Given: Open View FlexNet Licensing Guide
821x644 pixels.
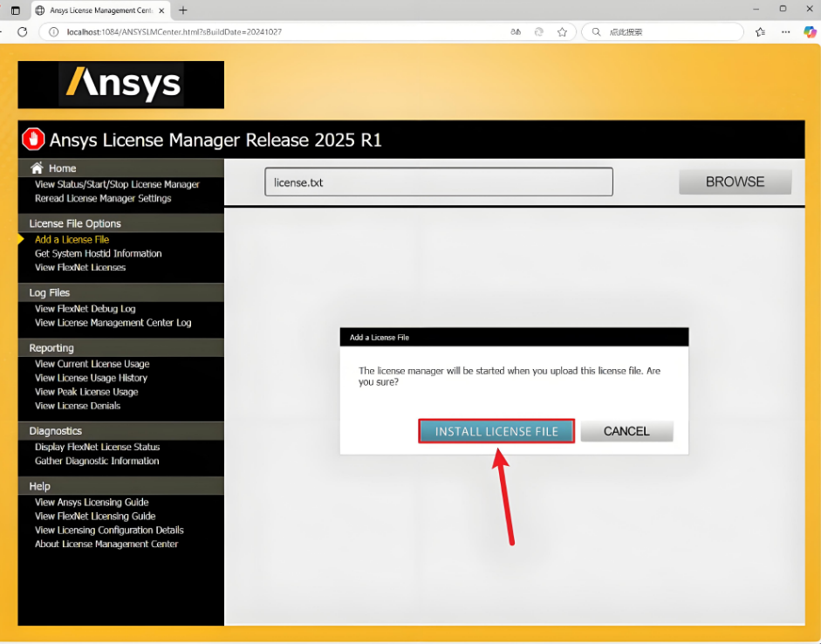Looking at the screenshot, I should point(95,517).
